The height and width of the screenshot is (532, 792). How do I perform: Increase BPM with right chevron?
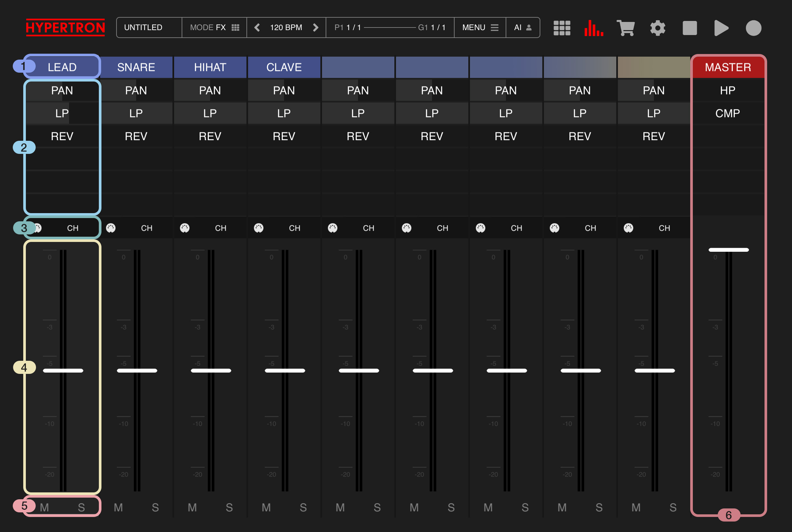(x=315, y=28)
